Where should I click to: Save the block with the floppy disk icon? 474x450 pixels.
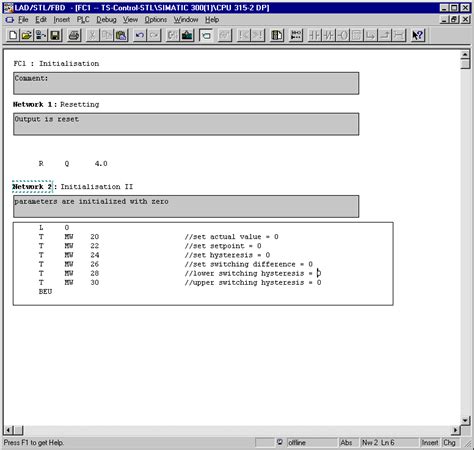point(55,35)
